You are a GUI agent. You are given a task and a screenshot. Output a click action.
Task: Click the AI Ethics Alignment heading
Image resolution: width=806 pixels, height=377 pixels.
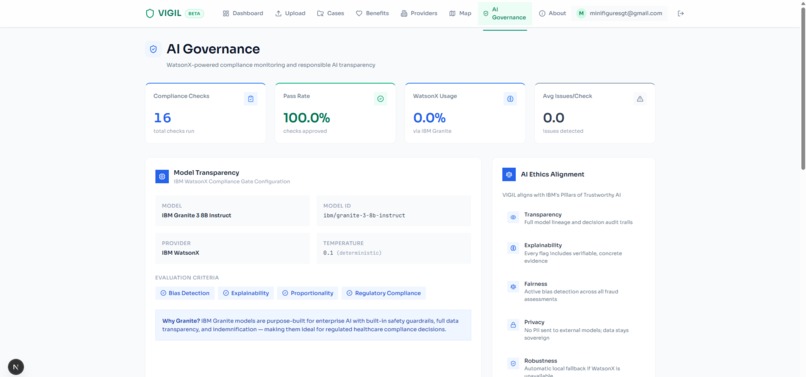point(553,174)
